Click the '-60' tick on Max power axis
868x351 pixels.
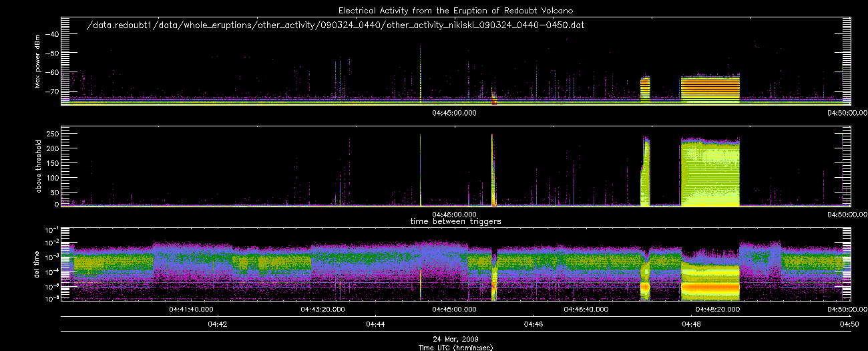(52, 72)
